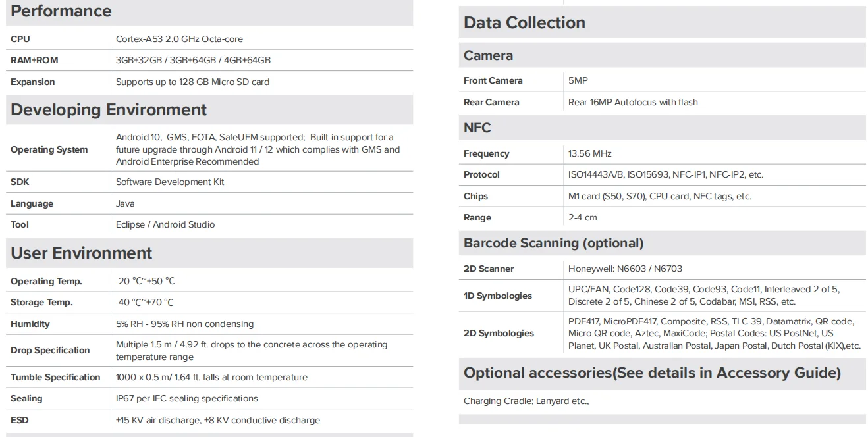
Task: Click the Data Collection header
Action: 524,22
